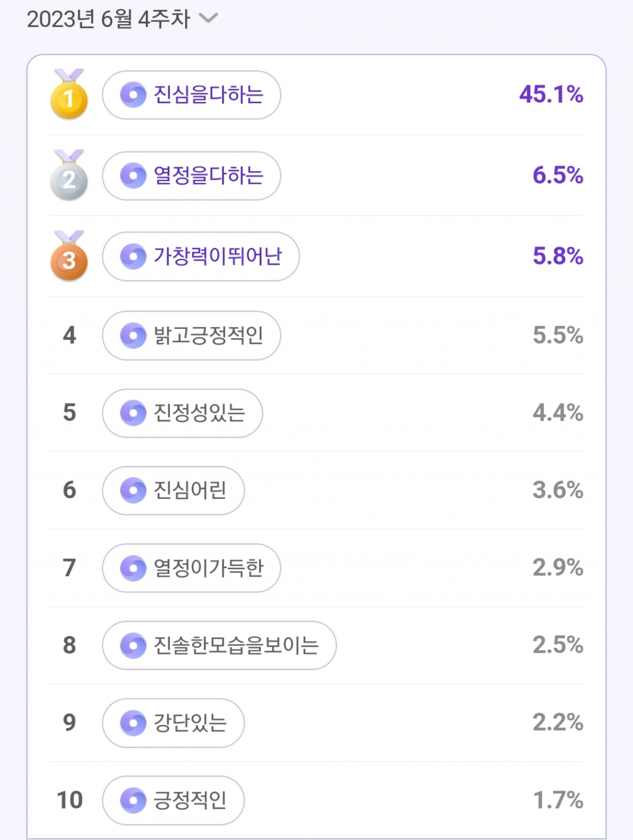Viewport: 633px width, 840px height.
Task: Select the 진심을다하는 keyword chip
Action: (x=192, y=95)
